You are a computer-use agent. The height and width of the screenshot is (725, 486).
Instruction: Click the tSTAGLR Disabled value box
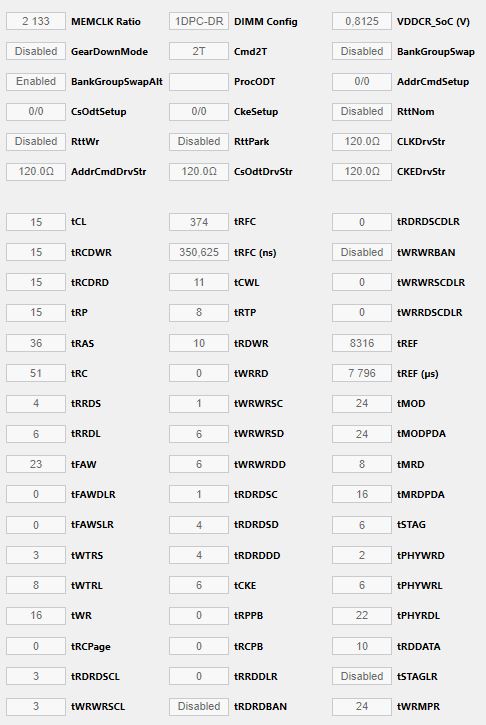362,676
